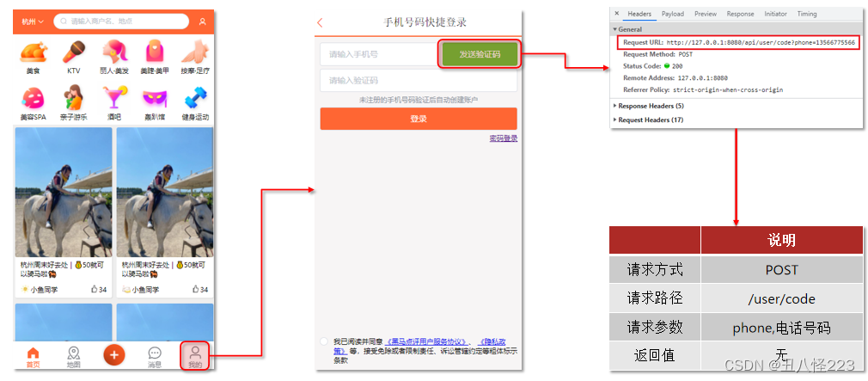The height and width of the screenshot is (381, 868).
Task: Open the KTV microphone category icon
Action: [x=74, y=52]
